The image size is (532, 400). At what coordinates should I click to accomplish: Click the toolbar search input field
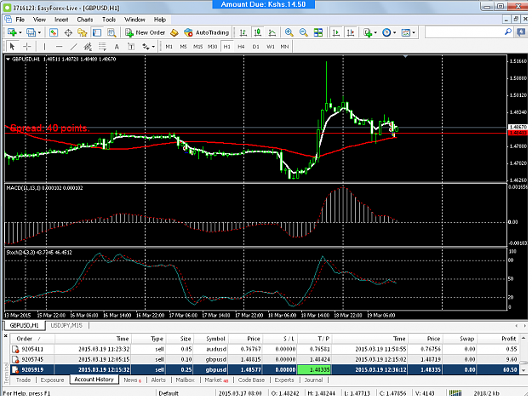[x=465, y=32]
